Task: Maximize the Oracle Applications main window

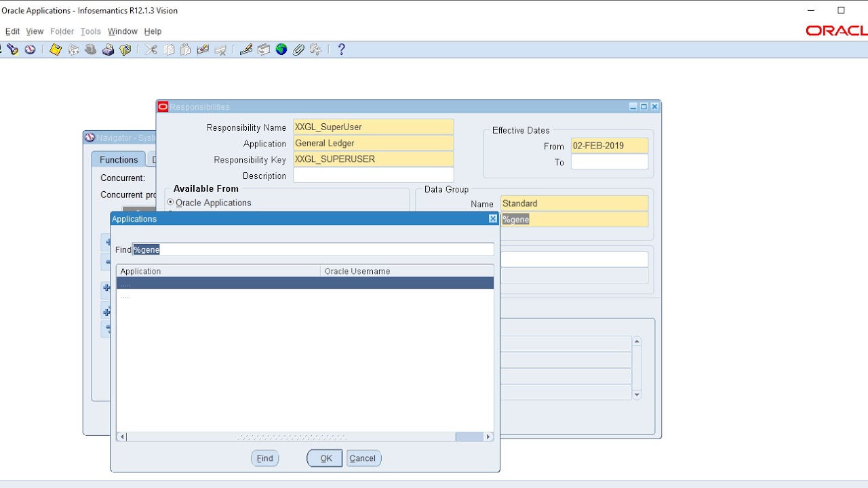Action: coord(842,10)
